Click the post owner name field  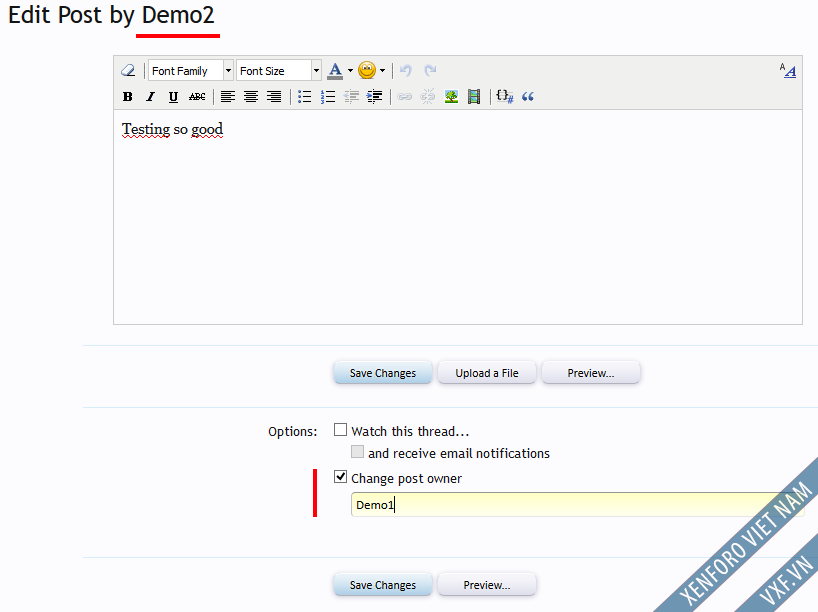click(578, 505)
